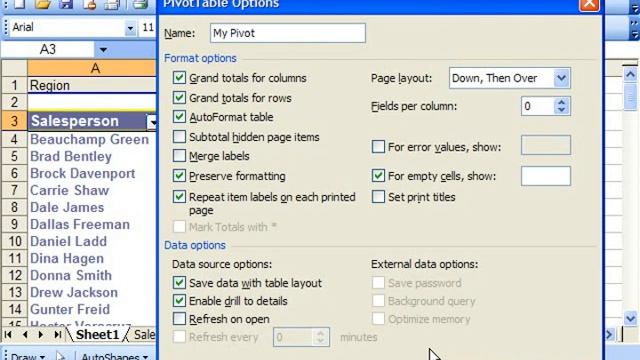Click the For empty cells show text box
640x360 pixels.
[546, 176]
